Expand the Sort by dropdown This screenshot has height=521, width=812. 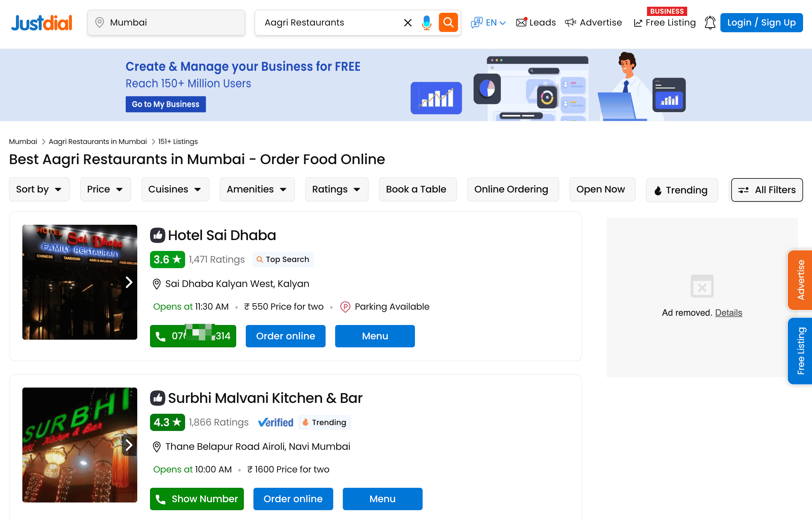(x=39, y=189)
